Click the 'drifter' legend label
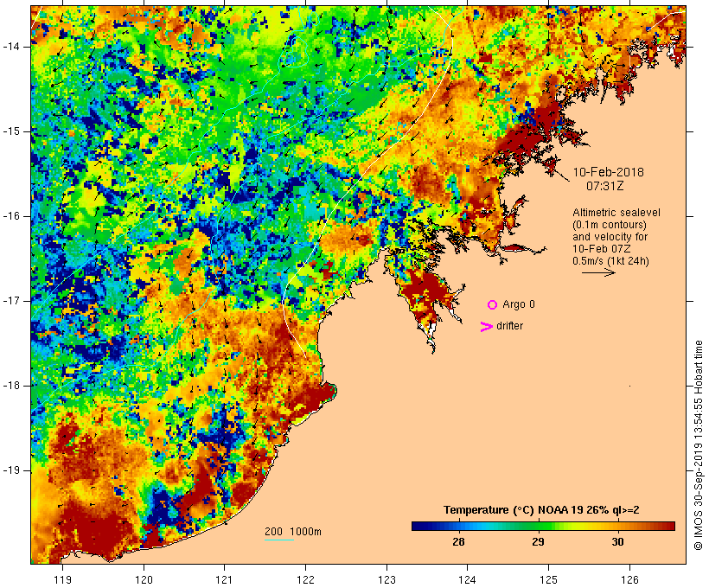 click(509, 326)
